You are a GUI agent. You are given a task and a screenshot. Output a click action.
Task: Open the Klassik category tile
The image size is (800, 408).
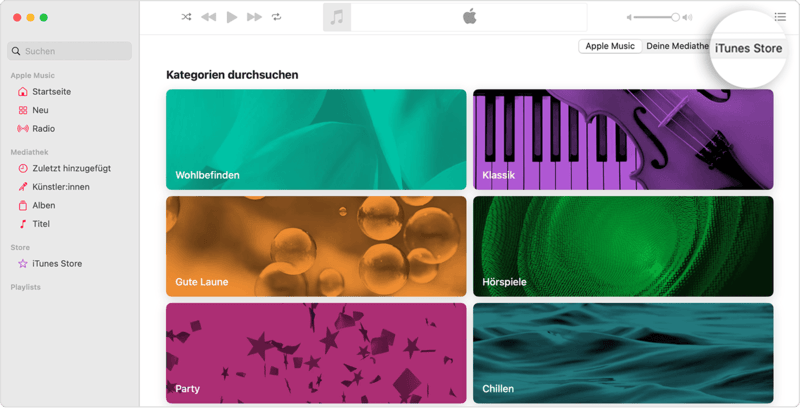(x=623, y=139)
